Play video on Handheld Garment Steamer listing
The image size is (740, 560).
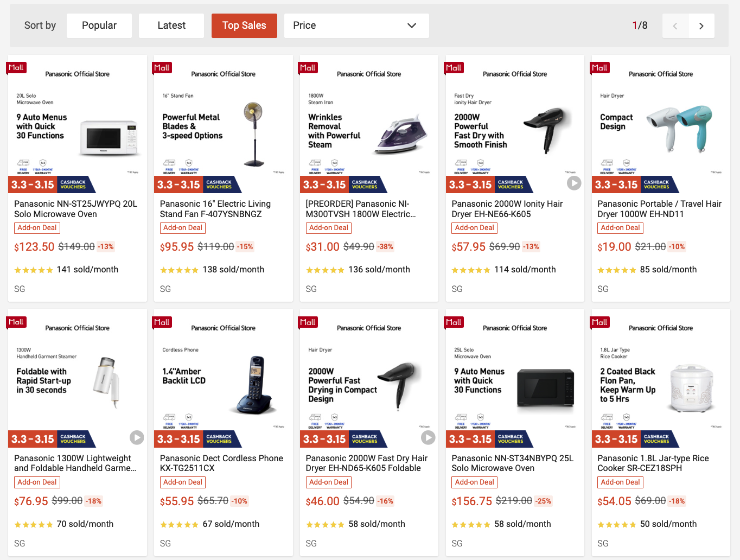tap(136, 437)
